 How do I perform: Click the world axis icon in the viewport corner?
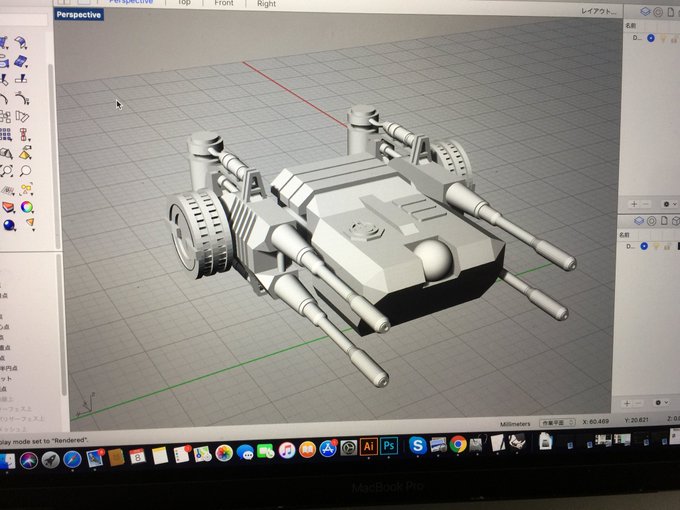pos(86,405)
